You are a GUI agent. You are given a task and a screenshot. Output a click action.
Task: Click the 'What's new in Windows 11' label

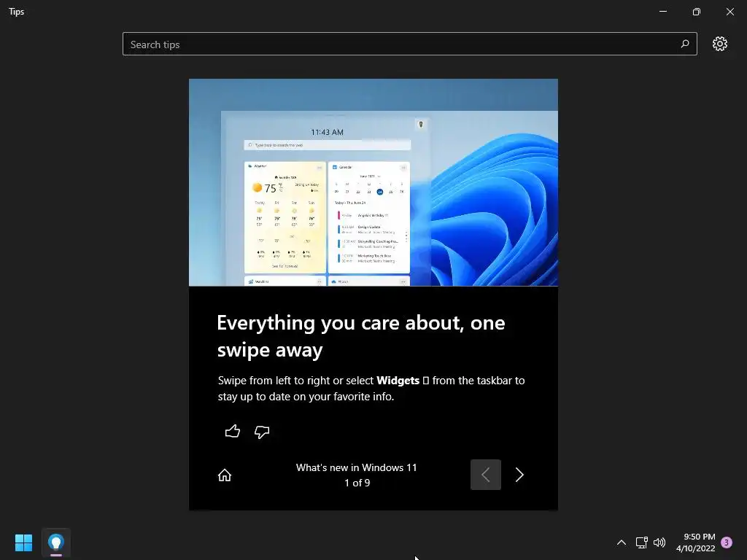(356, 467)
